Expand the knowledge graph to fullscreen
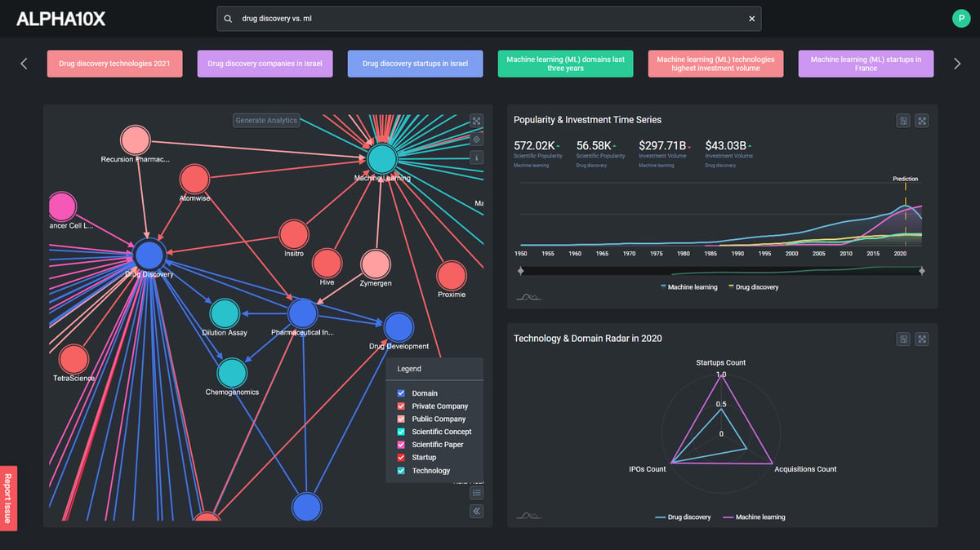 click(477, 121)
